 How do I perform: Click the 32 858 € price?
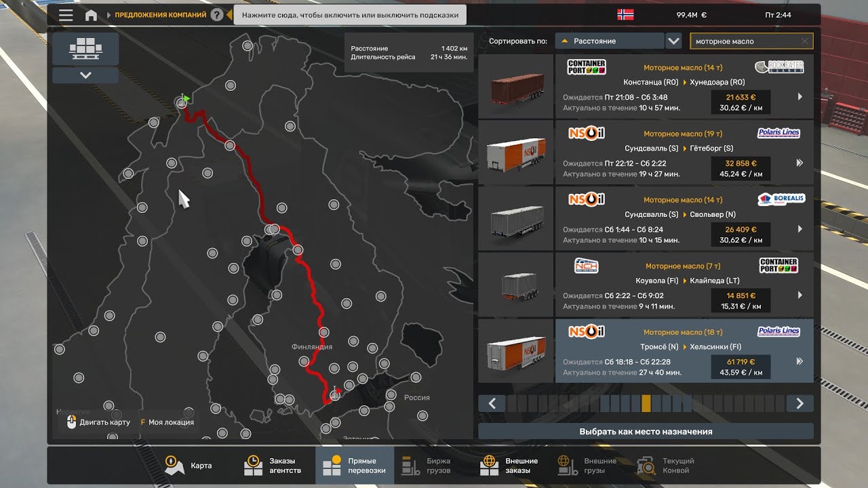tap(741, 163)
